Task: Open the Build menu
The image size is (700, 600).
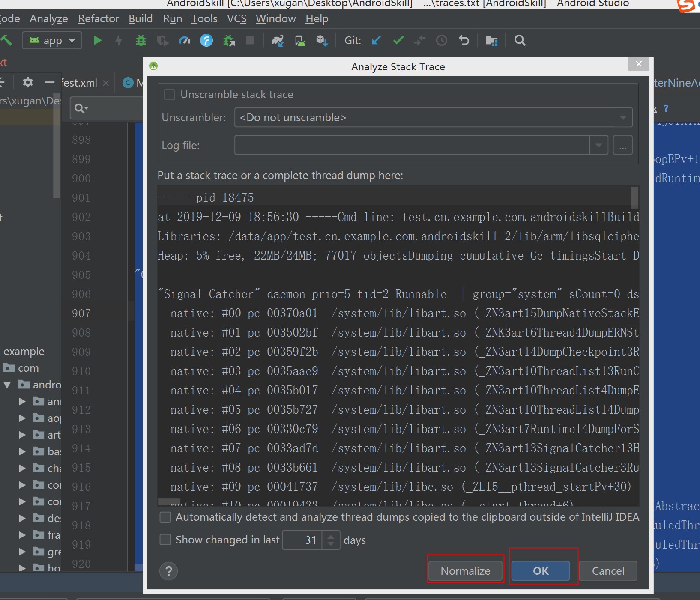Action: click(141, 19)
